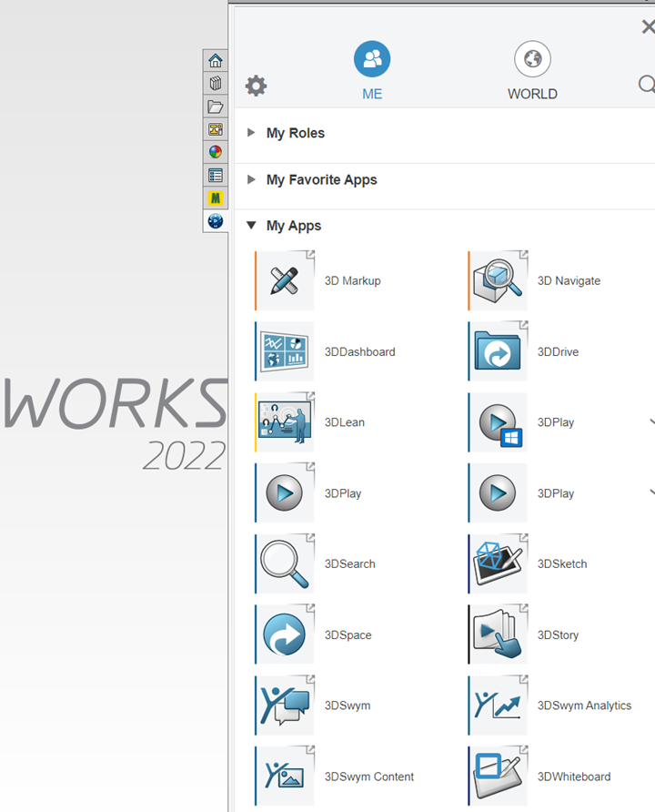Screen dimensions: 655x812
Task: Close the apps panel
Action: point(648,26)
